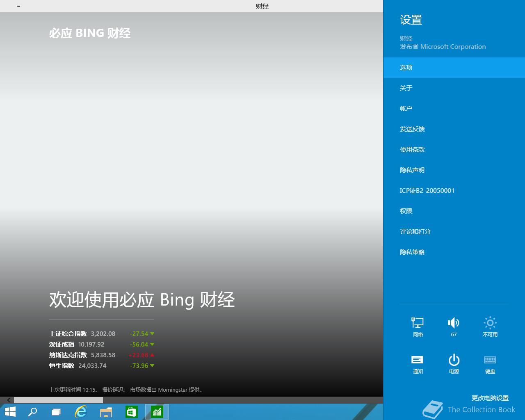
Task: Click the +23.68 change value
Action: 138,355
